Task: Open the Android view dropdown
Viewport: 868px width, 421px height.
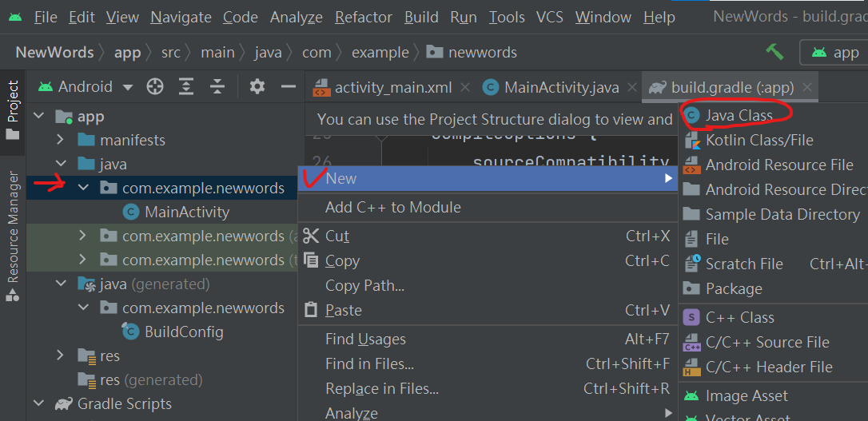Action: [x=86, y=87]
